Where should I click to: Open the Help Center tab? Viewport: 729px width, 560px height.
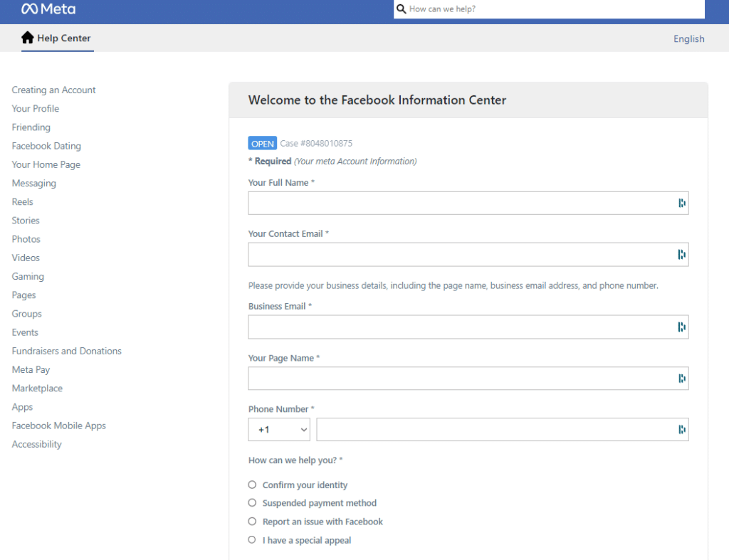[57, 38]
